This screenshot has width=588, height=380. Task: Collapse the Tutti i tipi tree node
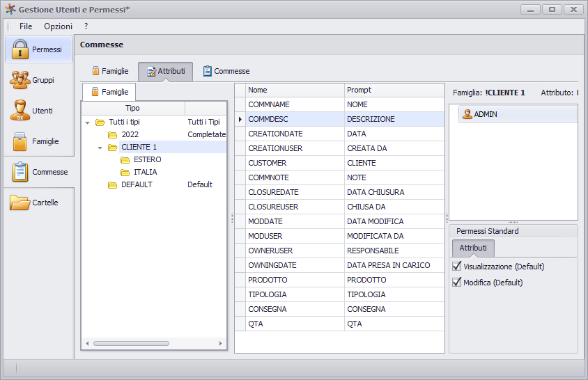click(87, 122)
